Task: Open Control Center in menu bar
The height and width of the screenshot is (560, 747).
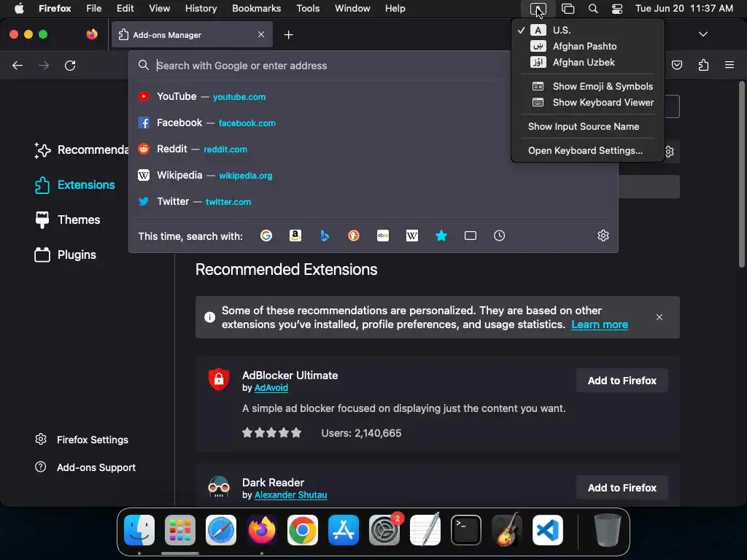Action: [x=617, y=9]
